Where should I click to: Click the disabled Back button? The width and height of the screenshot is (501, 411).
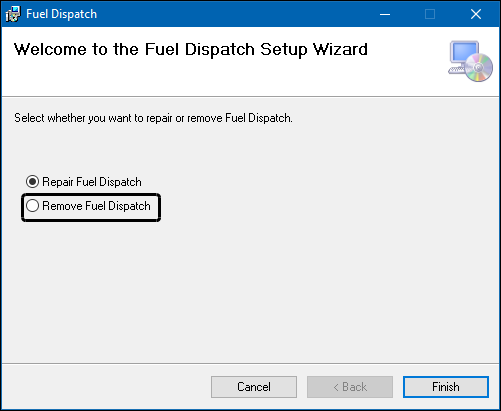(350, 387)
